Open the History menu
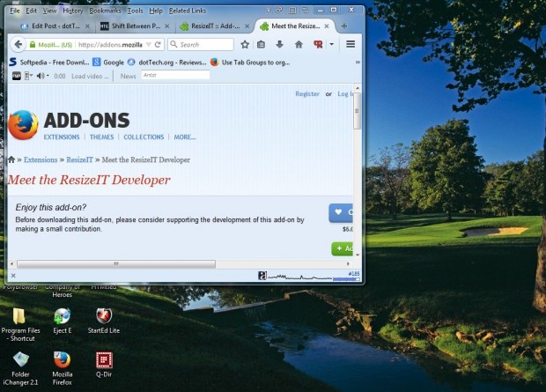This screenshot has height=392, width=546. click(73, 11)
